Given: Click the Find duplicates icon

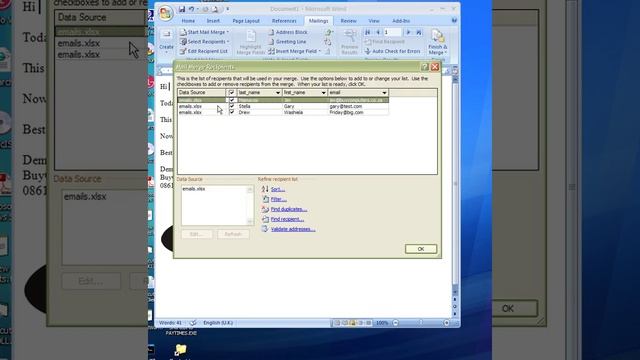Looking at the screenshot, I should click(x=265, y=209).
